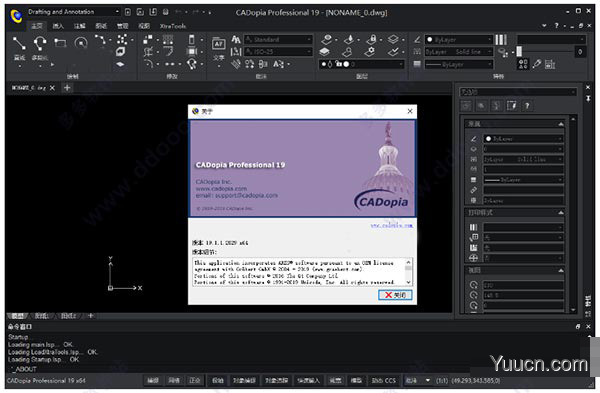Click the help question mark in Properties palette
This screenshot has width=600, height=393.
527,106
